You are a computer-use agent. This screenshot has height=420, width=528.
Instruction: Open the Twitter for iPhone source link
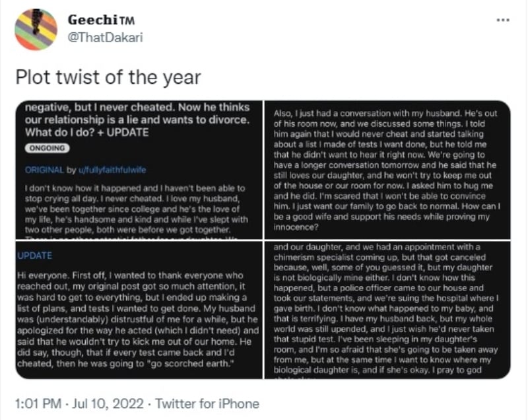point(207,403)
